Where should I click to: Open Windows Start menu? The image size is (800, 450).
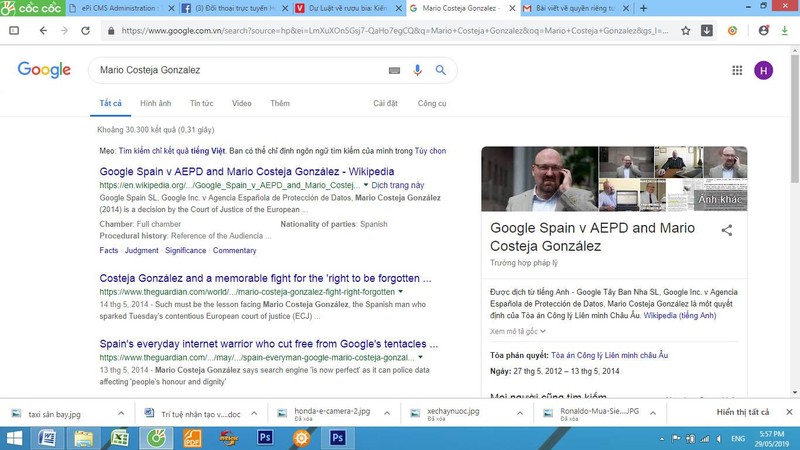14,438
